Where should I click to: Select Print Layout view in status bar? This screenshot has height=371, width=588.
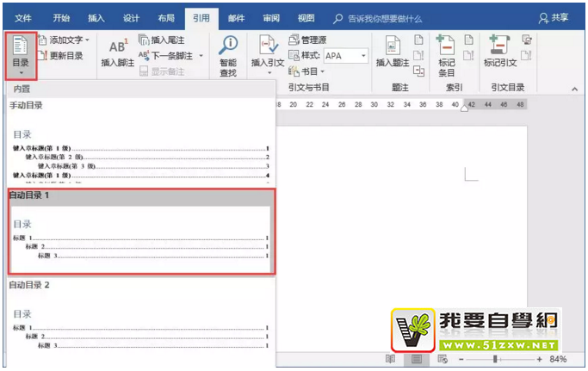(x=417, y=358)
